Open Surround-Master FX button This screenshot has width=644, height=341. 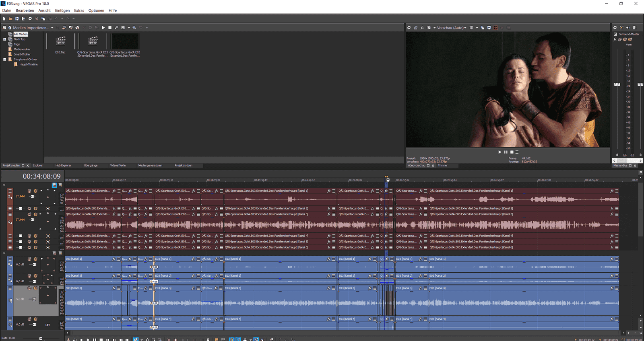pos(615,39)
